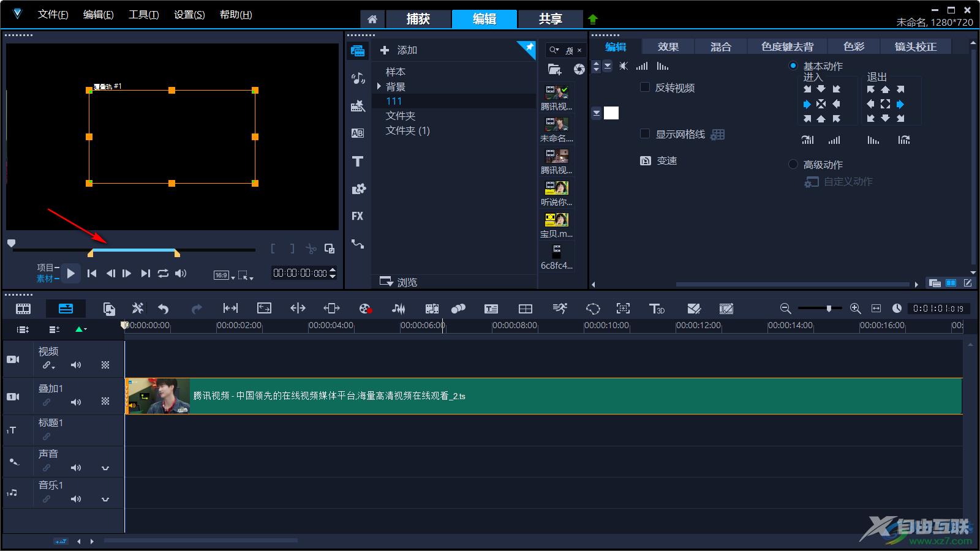980x551 pixels.
Task: Open the Transition (AB) library
Action: (x=358, y=133)
